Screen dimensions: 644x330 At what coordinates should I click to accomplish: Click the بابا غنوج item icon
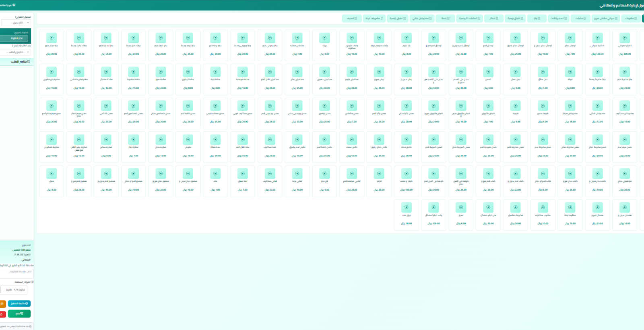click(407, 38)
